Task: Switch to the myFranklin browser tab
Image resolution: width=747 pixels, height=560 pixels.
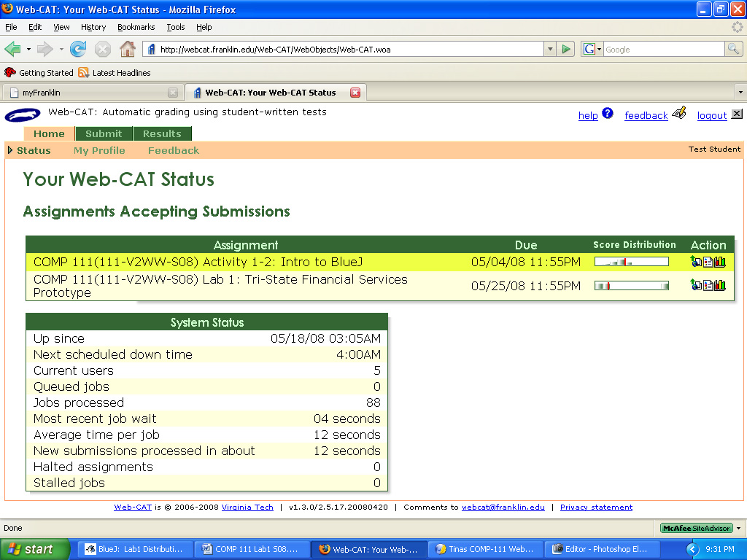Action: click(93, 93)
